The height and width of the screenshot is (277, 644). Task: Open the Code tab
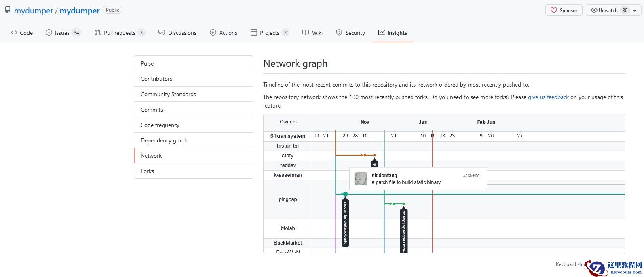point(22,33)
